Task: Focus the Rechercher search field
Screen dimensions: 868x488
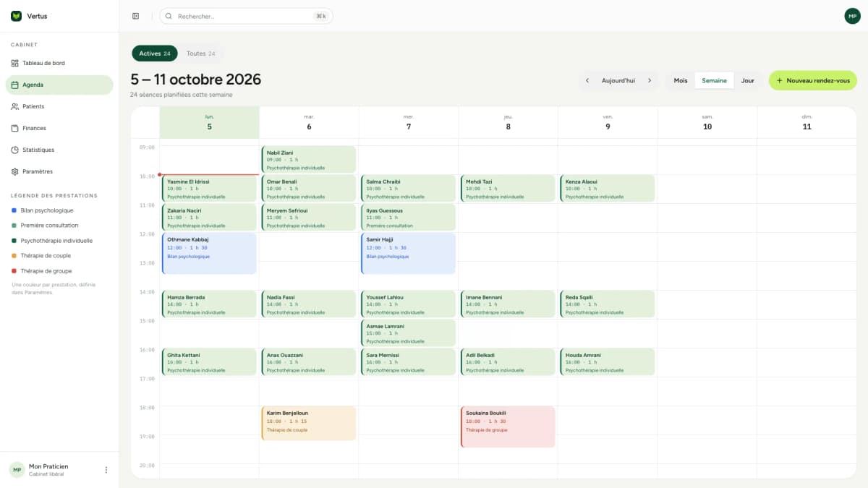Action: [x=246, y=16]
